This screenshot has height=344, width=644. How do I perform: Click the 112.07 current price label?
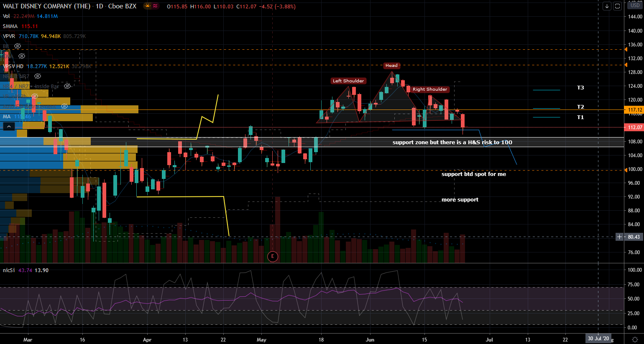[635, 127]
